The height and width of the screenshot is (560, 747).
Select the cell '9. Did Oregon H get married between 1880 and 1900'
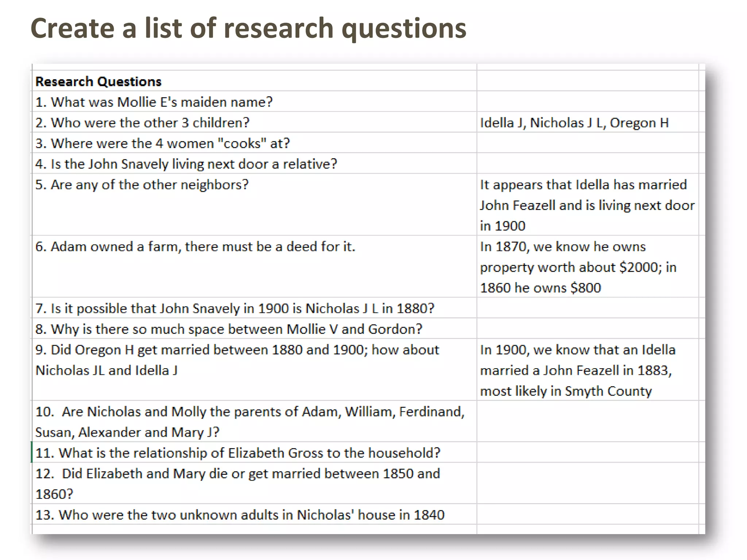254,370
